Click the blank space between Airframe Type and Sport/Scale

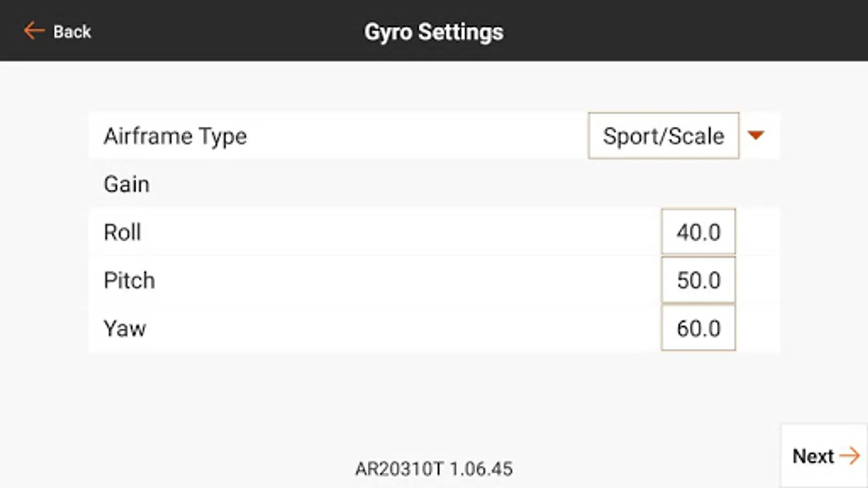(418, 136)
